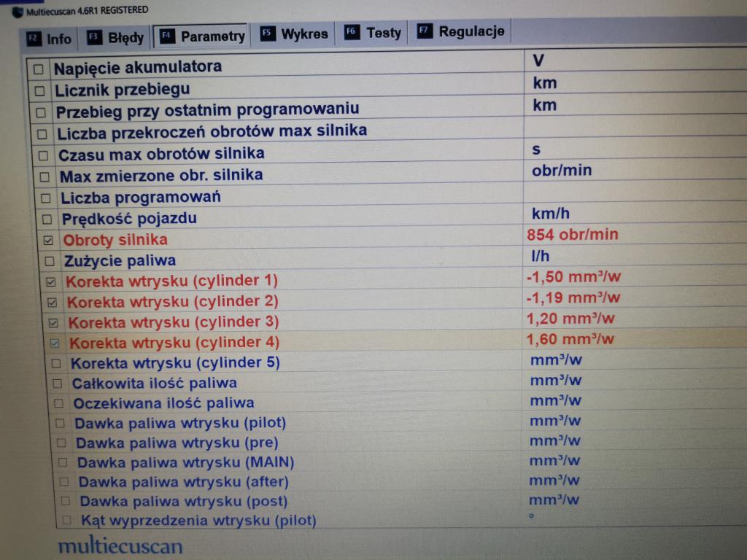Select the Napięcie akumulatora row label
The image size is (747, 560).
(x=138, y=68)
